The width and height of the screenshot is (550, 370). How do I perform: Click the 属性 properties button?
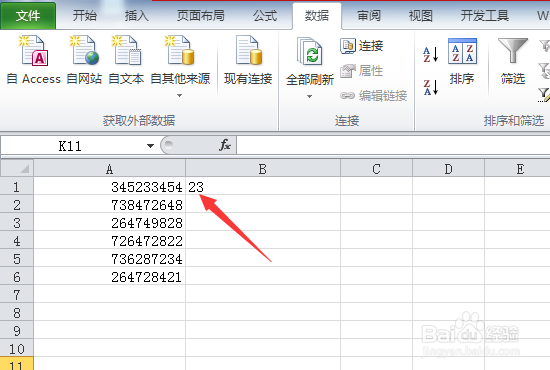[362, 71]
